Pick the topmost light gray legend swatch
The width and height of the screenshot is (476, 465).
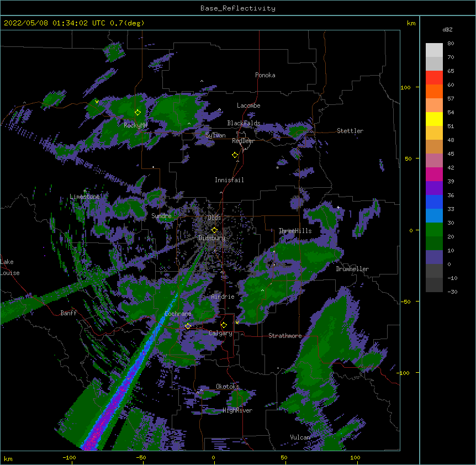[434, 50]
